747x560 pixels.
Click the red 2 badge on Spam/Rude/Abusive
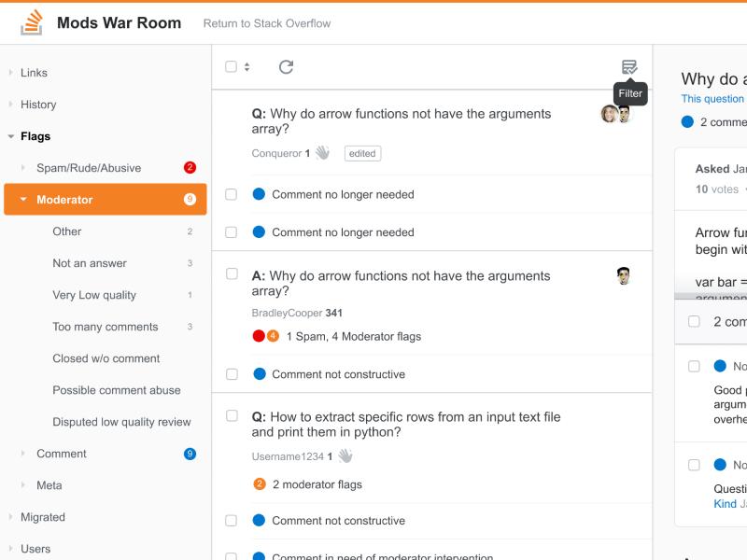tap(189, 167)
